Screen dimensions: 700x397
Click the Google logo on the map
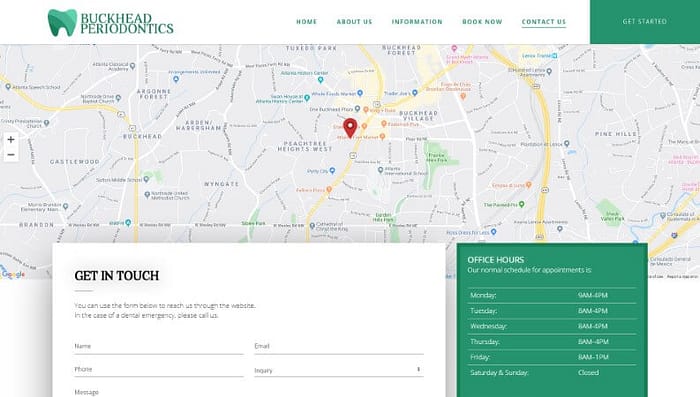point(13,274)
